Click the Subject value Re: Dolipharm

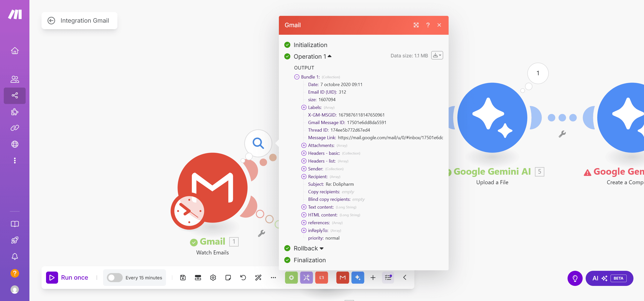(x=340, y=184)
